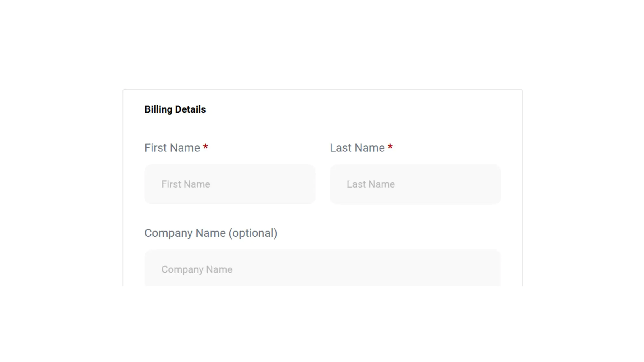Click red asterisk beside First Name label

pos(205,147)
